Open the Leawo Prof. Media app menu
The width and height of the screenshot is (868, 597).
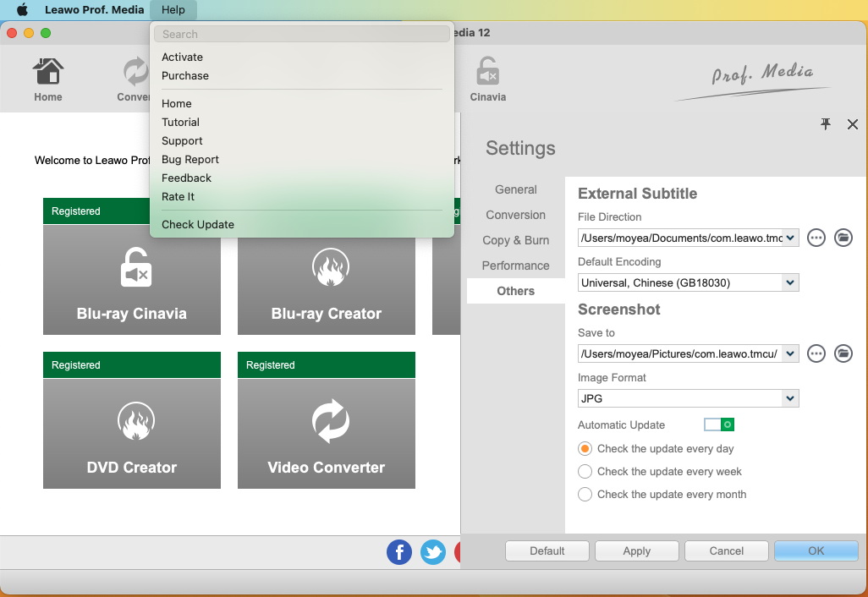tap(94, 9)
